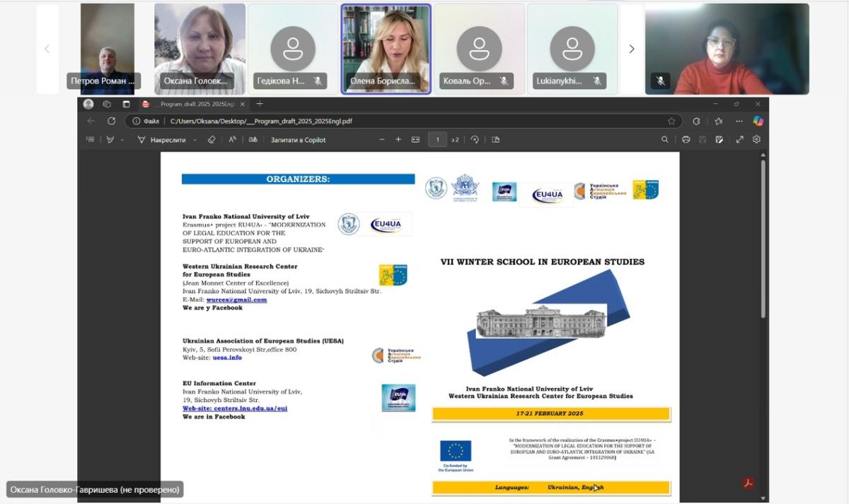The image size is (849, 504).
Task: Toggle fit-to-width page view
Action: pyautogui.click(x=415, y=140)
